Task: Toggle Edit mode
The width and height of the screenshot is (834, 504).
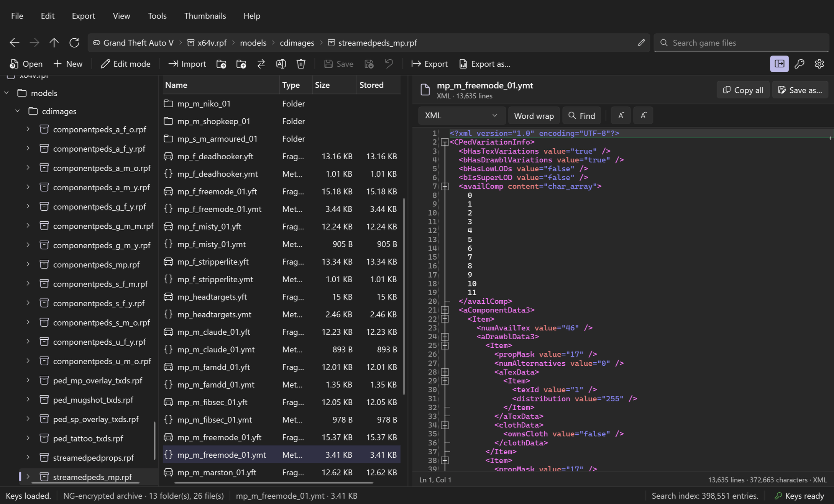Action: click(126, 64)
